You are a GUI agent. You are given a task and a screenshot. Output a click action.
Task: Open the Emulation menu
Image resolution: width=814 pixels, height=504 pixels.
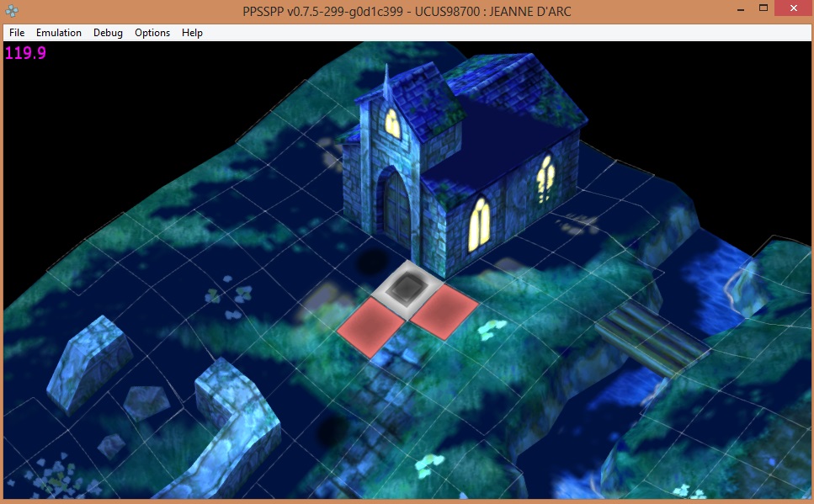[x=59, y=33]
